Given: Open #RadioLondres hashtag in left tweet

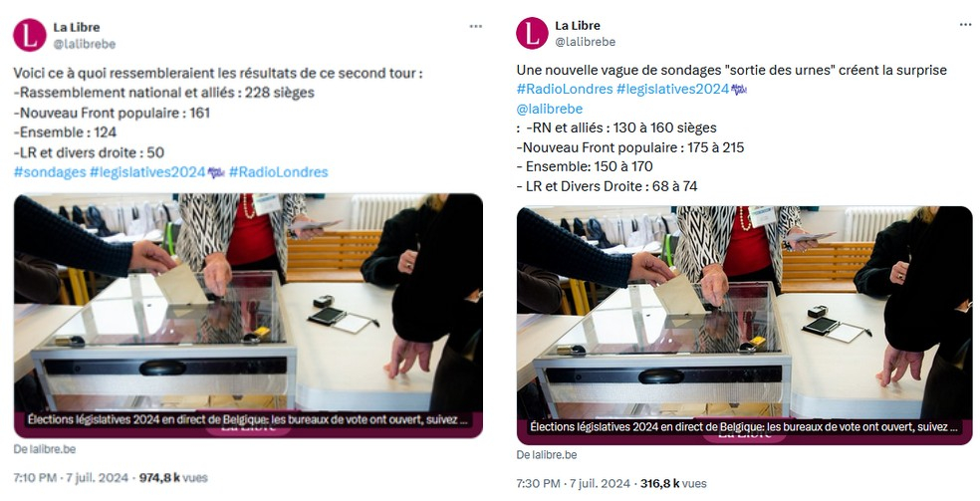Looking at the screenshot, I should point(278,171).
